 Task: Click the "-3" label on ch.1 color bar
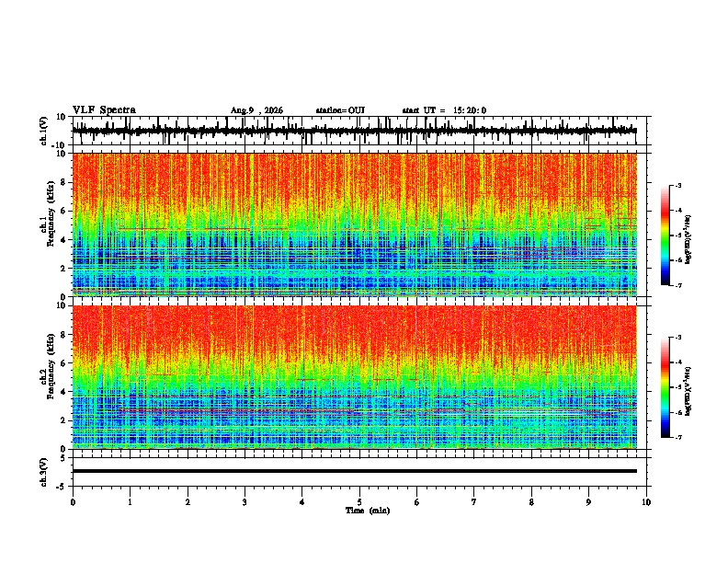tap(678, 186)
